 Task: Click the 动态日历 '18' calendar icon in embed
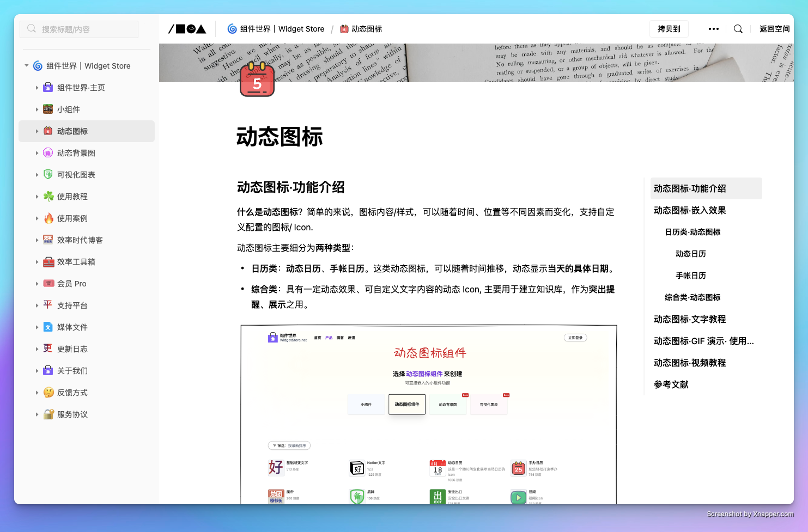tap(438, 468)
